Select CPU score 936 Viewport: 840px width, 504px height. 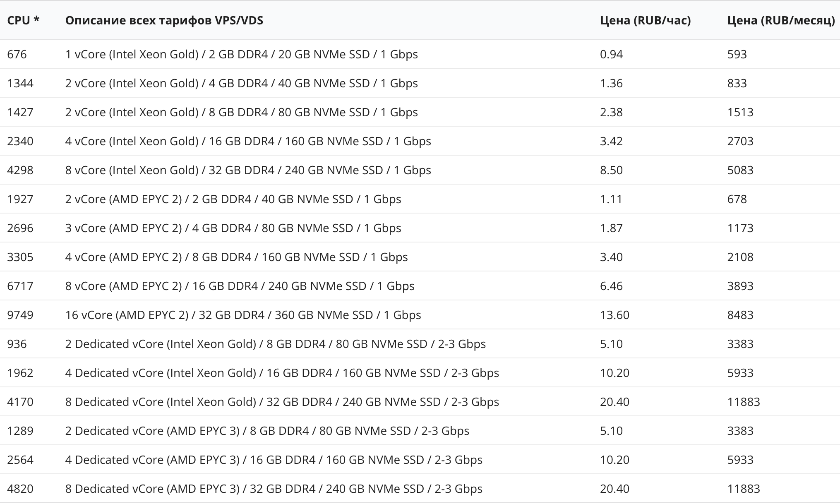[x=17, y=344]
